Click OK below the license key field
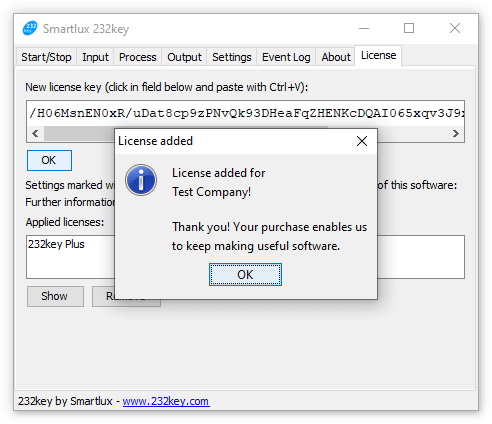 [x=49, y=160]
